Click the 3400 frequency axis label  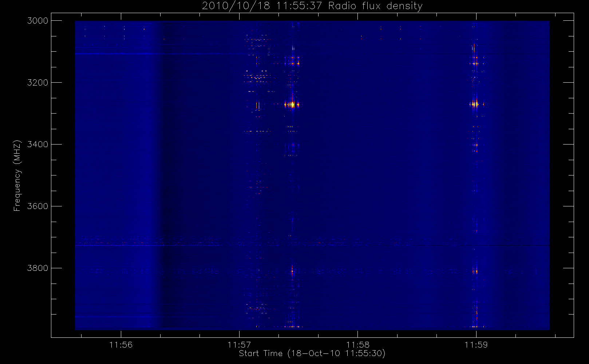pyautogui.click(x=37, y=145)
